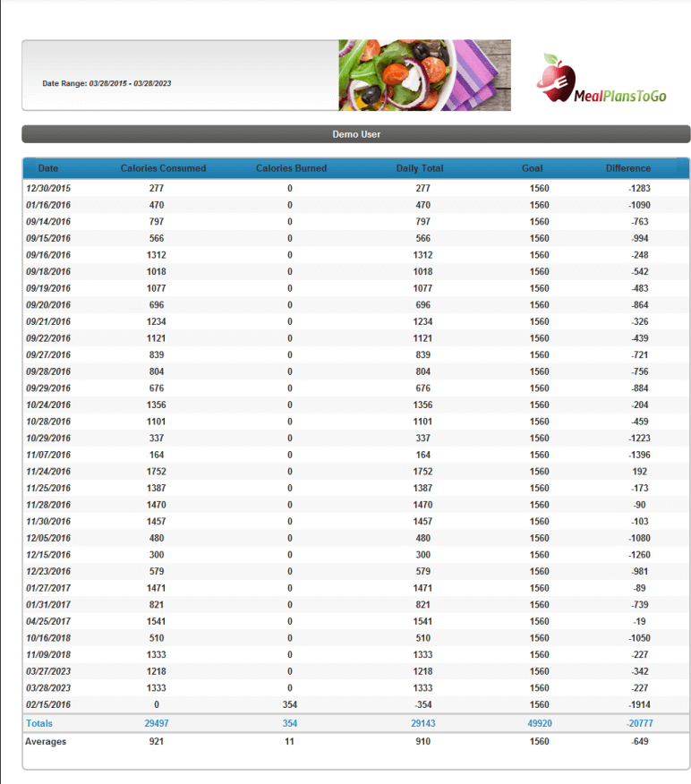Screen dimensions: 691x784
Task: Click date 01/31/2017
Action: pos(48,605)
